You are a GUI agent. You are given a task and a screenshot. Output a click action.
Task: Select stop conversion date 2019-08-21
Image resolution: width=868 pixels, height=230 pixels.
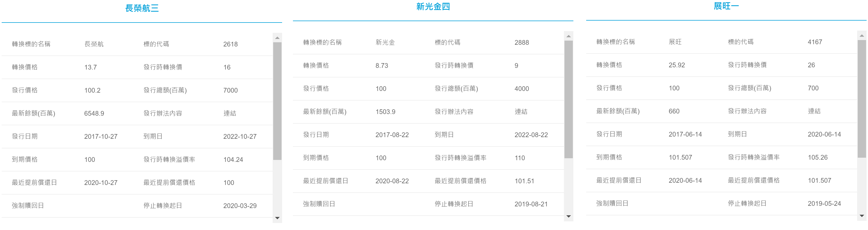[x=531, y=204]
